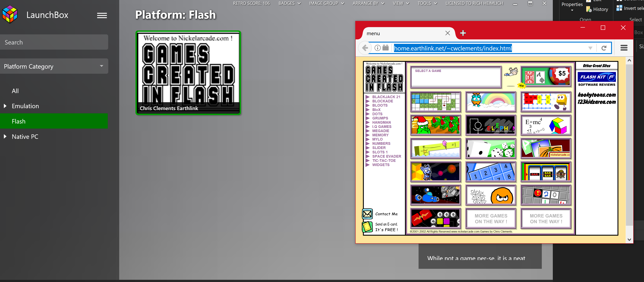
Task: Select the Chris Clements Earthlink game tile
Action: tap(188, 72)
